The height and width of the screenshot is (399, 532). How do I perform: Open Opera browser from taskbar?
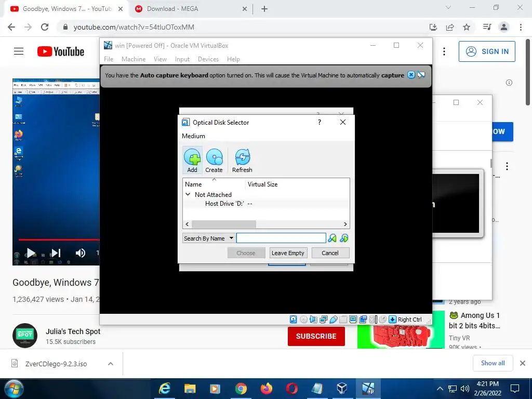click(x=292, y=388)
